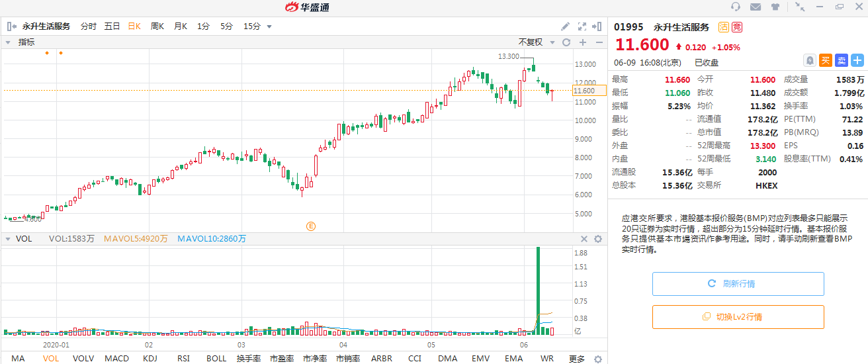868x364 pixels.
Task: Close the VOL indicator panel
Action: tap(584, 239)
